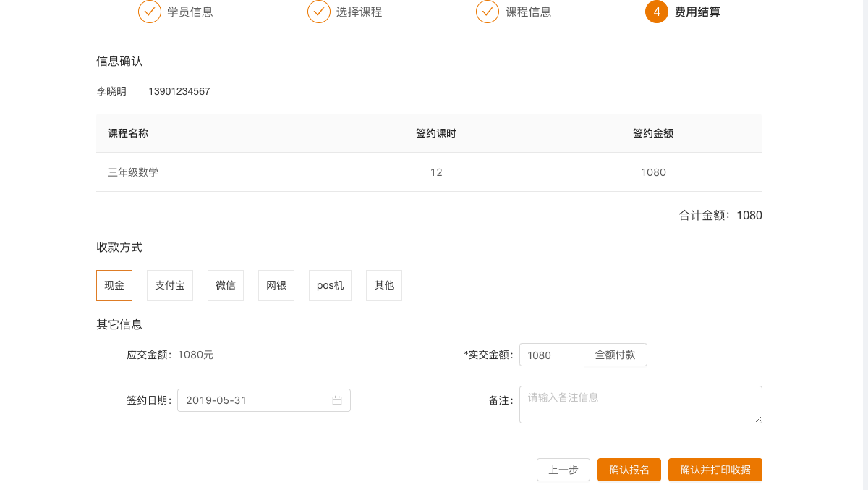
Task: Focus the 实交金额 input field
Action: pos(551,355)
